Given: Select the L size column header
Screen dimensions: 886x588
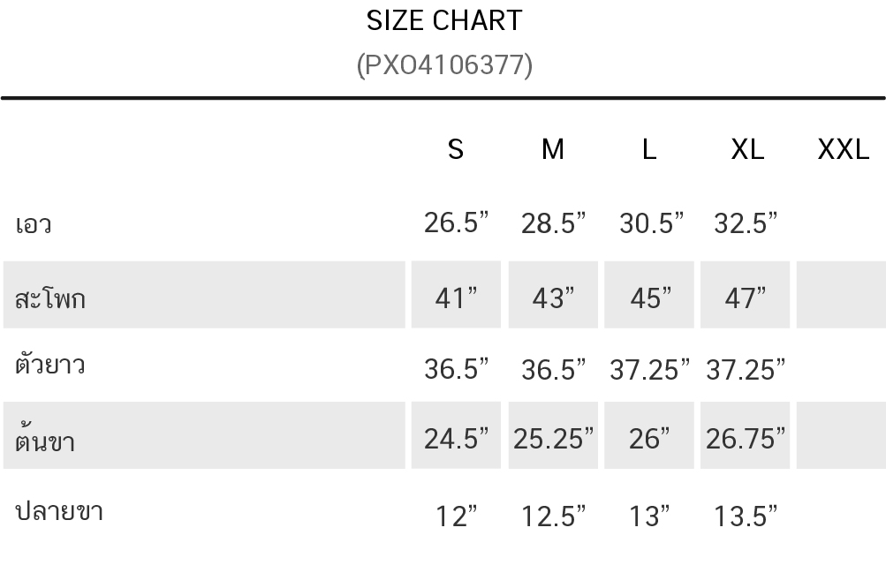Looking at the screenshot, I should pos(649,150).
